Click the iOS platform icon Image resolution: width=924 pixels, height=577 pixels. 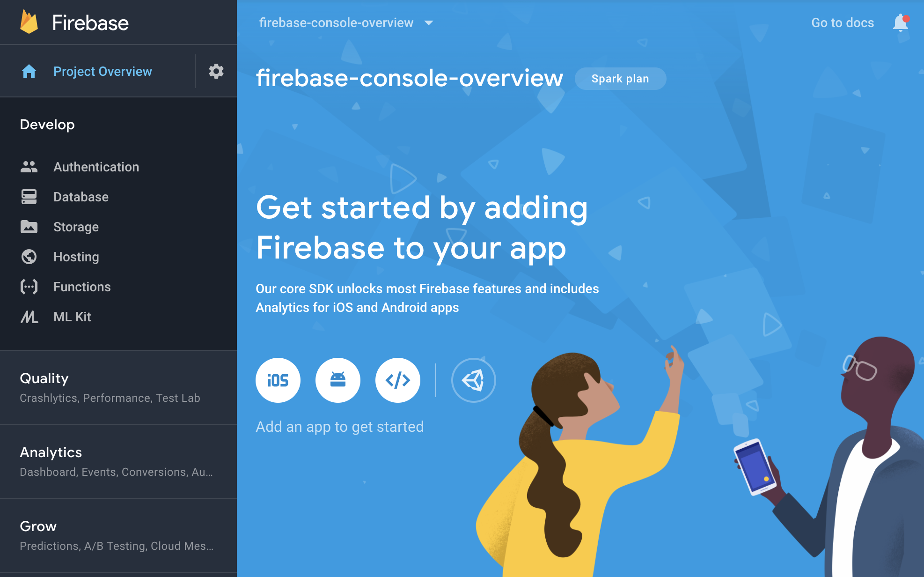click(x=279, y=379)
